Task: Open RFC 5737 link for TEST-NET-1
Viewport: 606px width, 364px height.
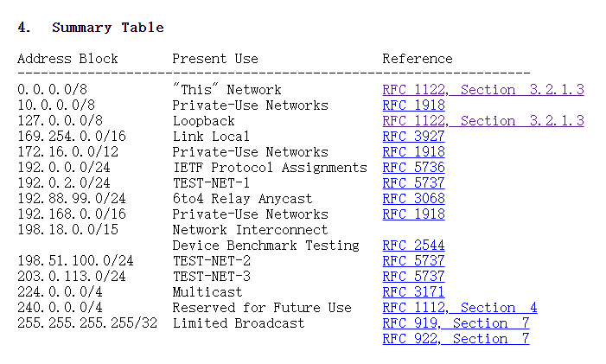Action: pos(413,183)
